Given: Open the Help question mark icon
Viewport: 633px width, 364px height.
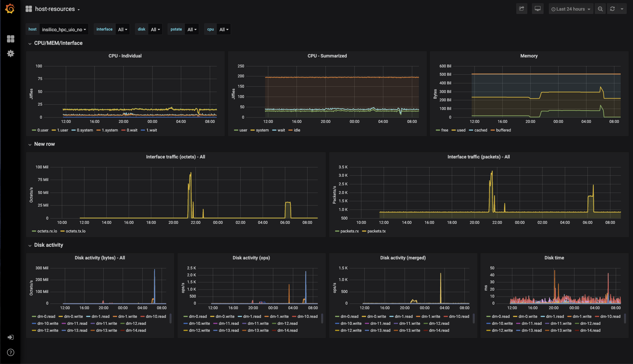Looking at the screenshot, I should click(x=11, y=352).
